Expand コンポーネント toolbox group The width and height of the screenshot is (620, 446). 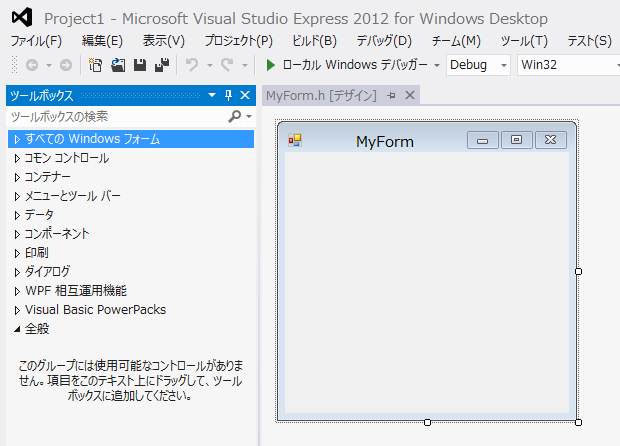[x=17, y=234]
